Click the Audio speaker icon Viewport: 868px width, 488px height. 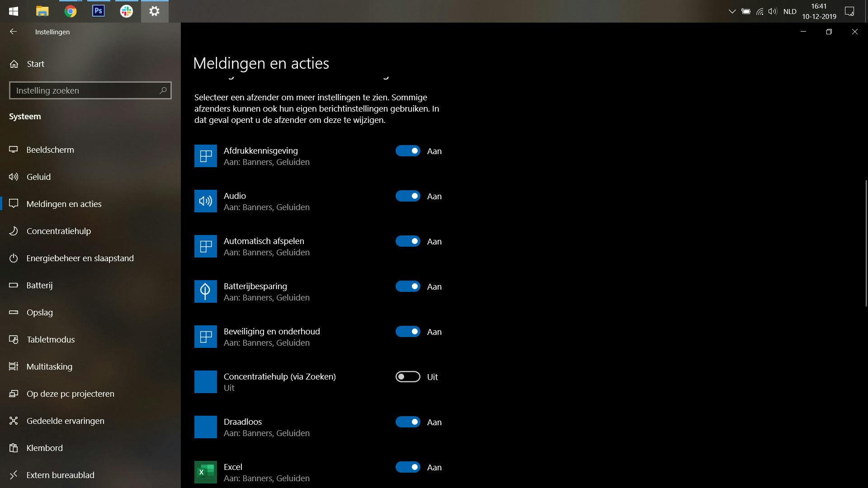pos(205,201)
